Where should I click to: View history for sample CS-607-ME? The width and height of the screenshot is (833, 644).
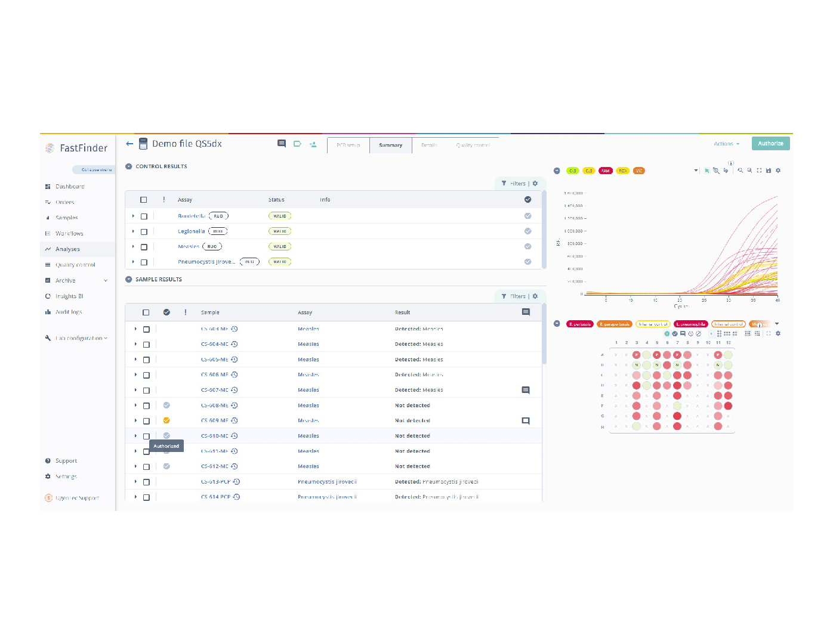[x=235, y=390]
